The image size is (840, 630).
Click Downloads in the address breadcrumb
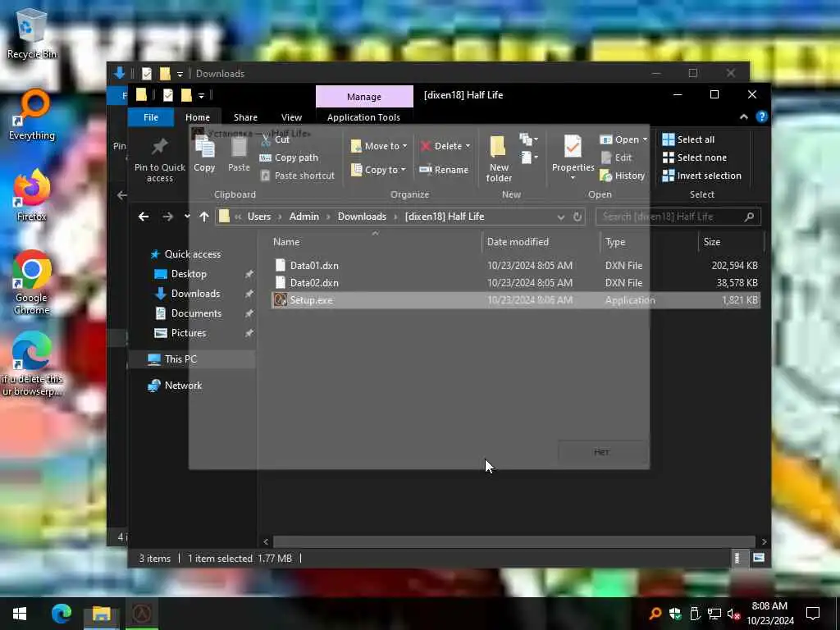pyautogui.click(x=362, y=217)
